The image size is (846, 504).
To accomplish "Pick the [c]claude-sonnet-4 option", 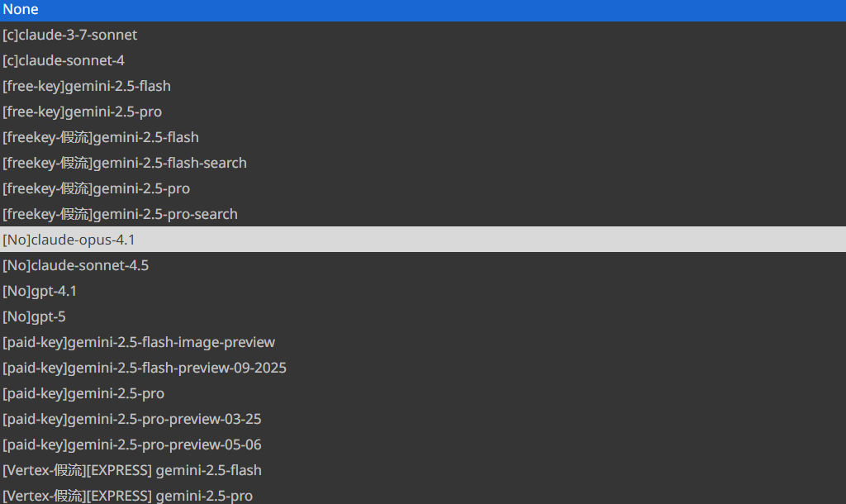I will 423,60.
